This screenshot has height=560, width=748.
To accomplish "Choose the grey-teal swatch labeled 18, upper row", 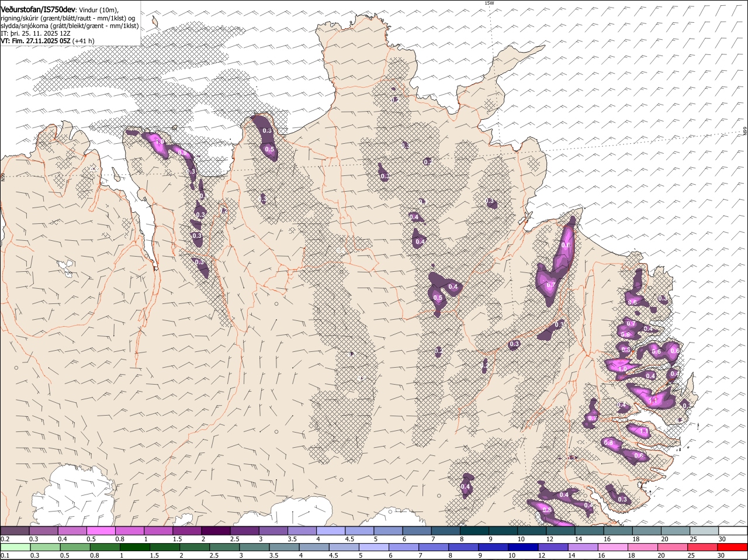I will pyautogui.click(x=647, y=531).
